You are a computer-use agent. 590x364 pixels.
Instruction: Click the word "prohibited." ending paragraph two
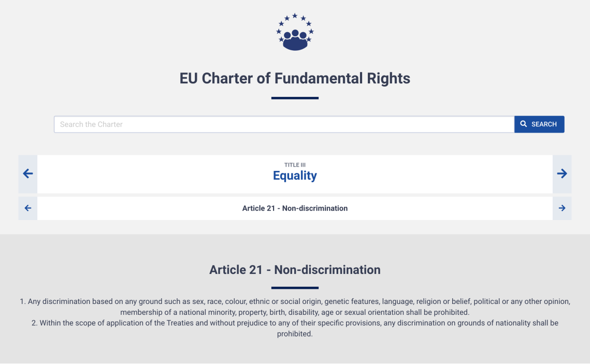point(295,334)
